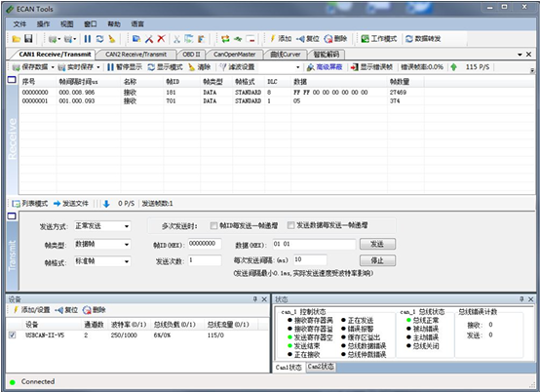Open the 帧类型 dropdown
Viewport: 540px width, 392px height.
(x=102, y=244)
